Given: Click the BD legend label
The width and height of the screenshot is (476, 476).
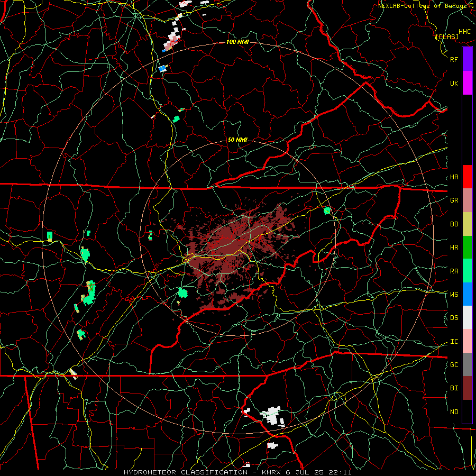Looking at the screenshot, I should (454, 224).
